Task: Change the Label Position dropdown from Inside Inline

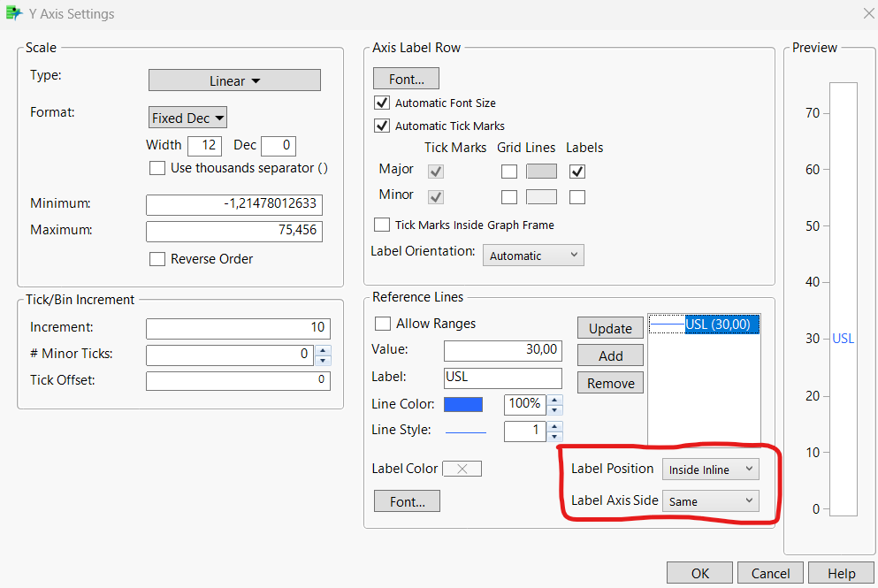Action: [710, 469]
